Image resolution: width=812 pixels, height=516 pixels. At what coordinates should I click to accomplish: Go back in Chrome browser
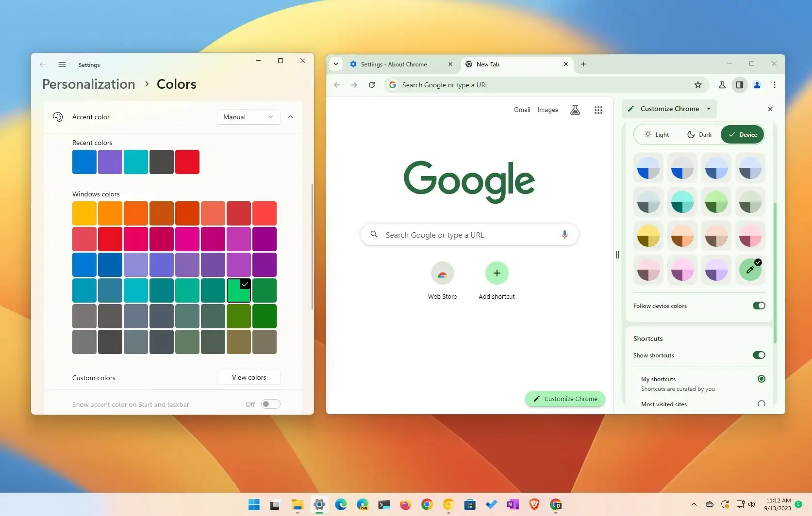coord(337,85)
